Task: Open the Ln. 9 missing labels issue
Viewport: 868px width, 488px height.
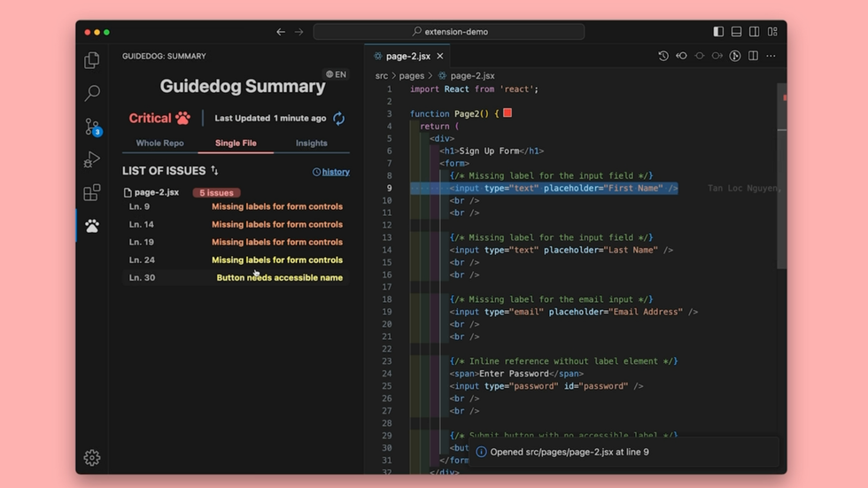Action: [x=236, y=206]
